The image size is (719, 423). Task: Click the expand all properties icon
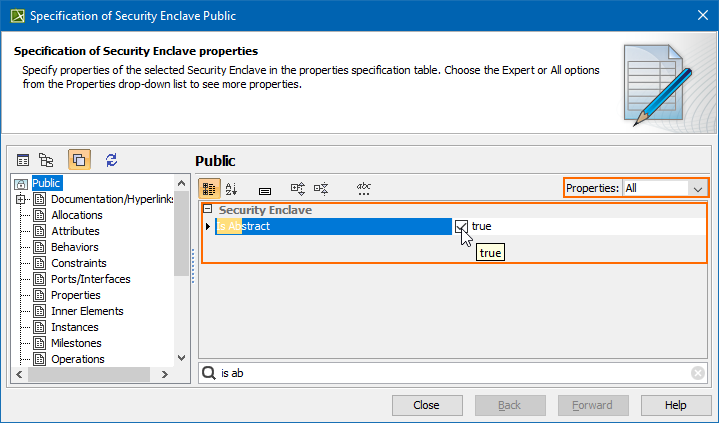point(298,188)
